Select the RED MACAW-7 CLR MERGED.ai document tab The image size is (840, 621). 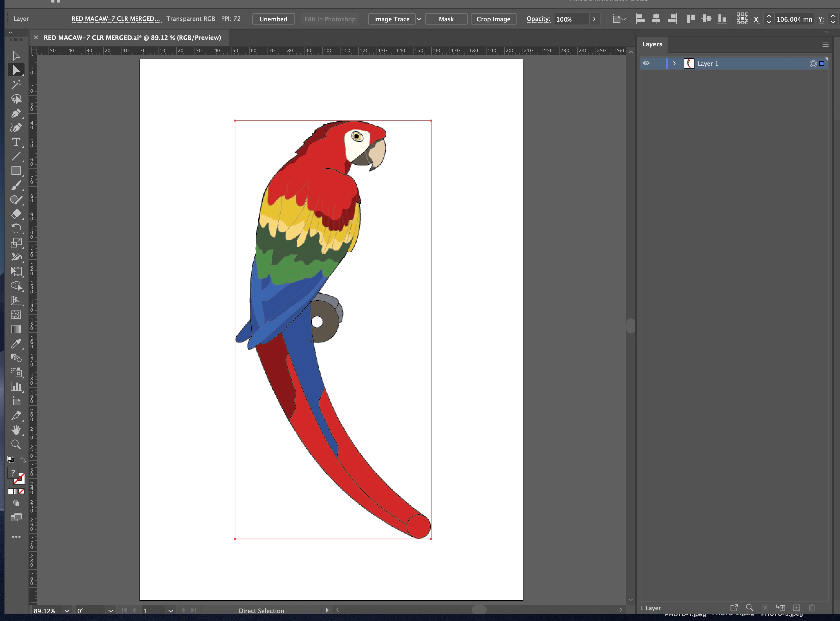point(132,38)
